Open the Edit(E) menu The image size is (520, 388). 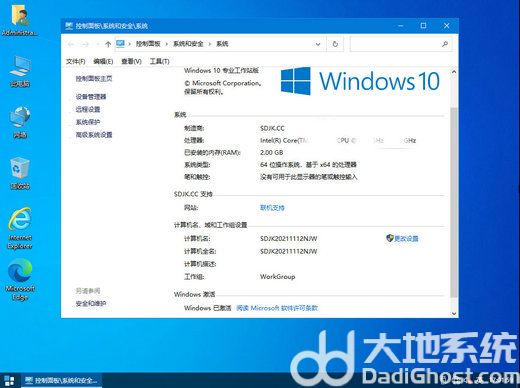coord(103,61)
